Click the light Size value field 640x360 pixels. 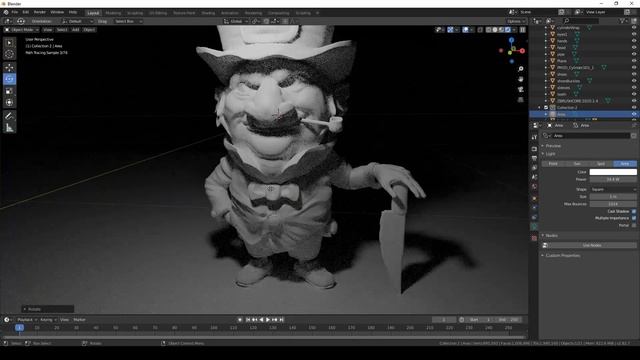[x=613, y=197]
